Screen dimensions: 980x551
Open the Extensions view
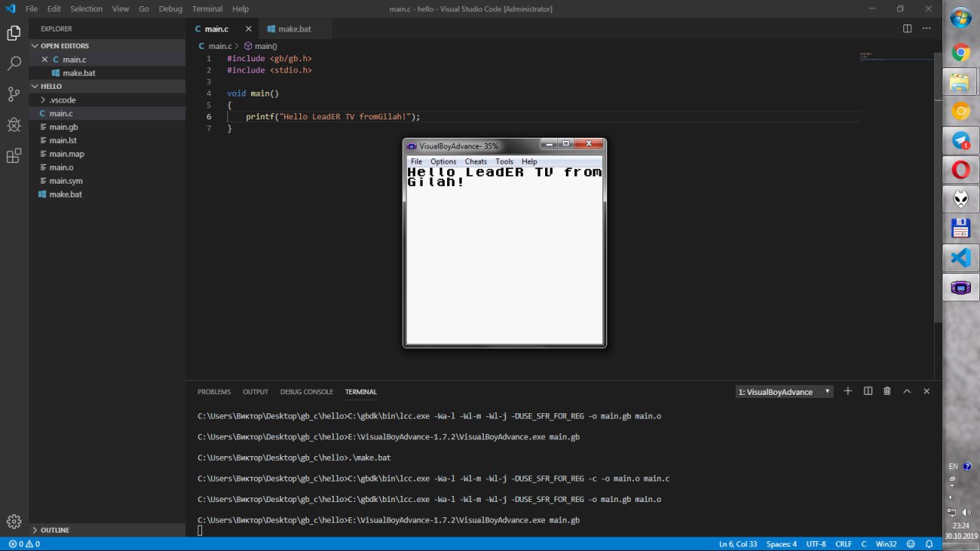click(14, 156)
